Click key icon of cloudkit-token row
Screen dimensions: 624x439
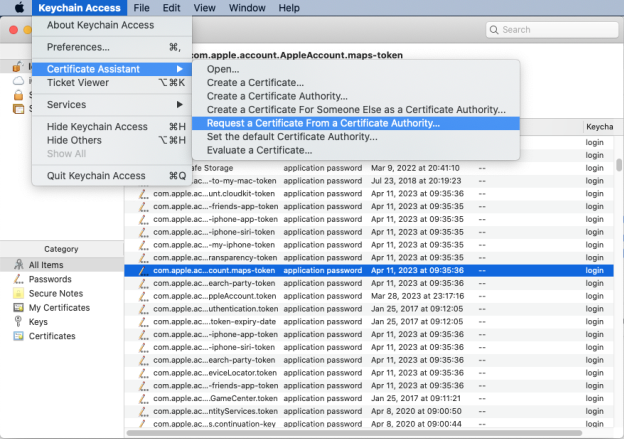tap(143, 194)
